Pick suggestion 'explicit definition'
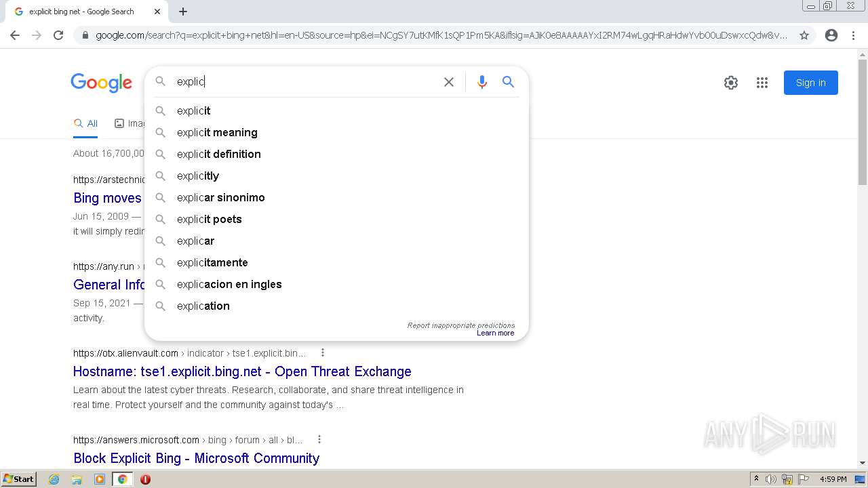This screenshot has width=868, height=488. (x=336, y=154)
